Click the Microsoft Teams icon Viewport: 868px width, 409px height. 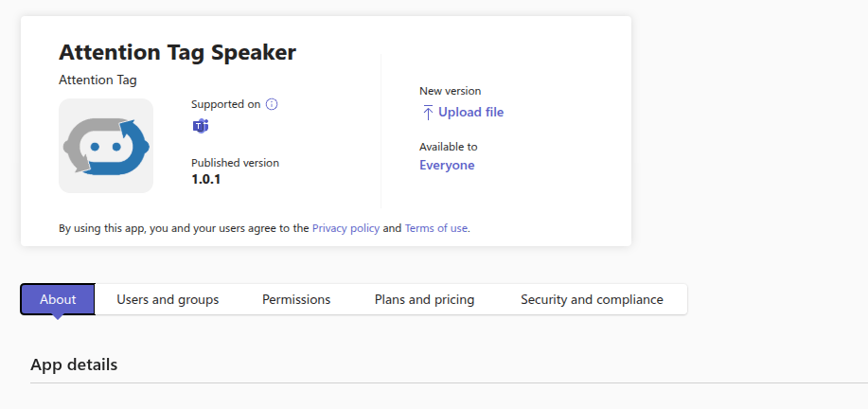tap(200, 127)
